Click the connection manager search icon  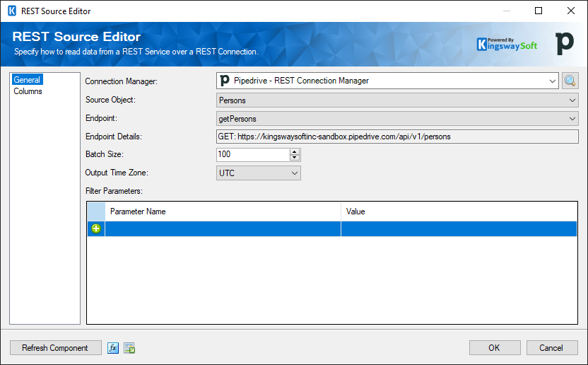tap(570, 81)
